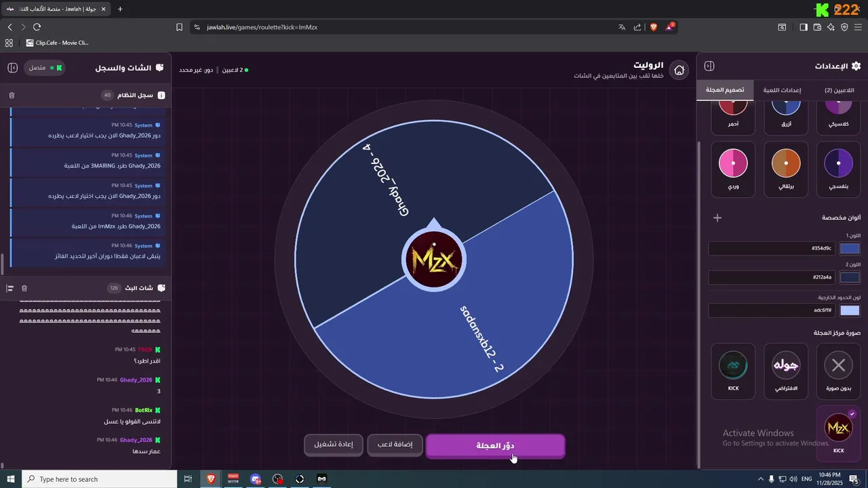This screenshot has width=868, height=488.
Task: Reload the page
Action: [37, 27]
